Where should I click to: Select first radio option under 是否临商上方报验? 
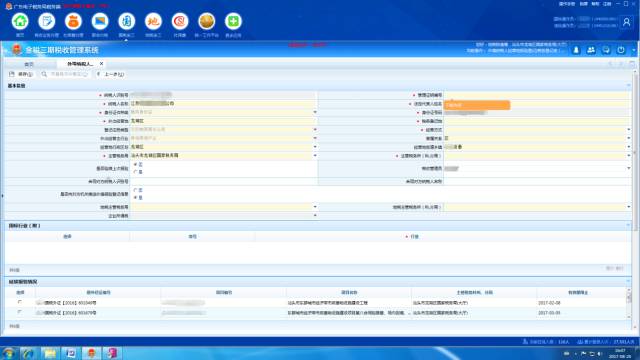point(136,164)
